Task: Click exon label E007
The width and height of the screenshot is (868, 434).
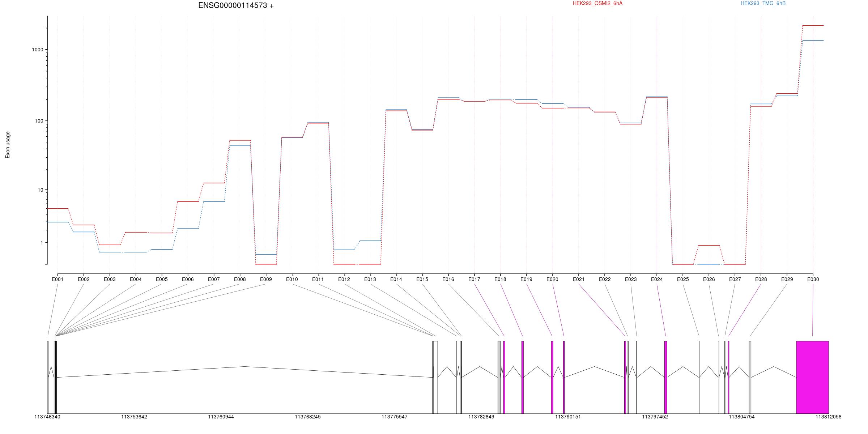Action: [x=214, y=279]
